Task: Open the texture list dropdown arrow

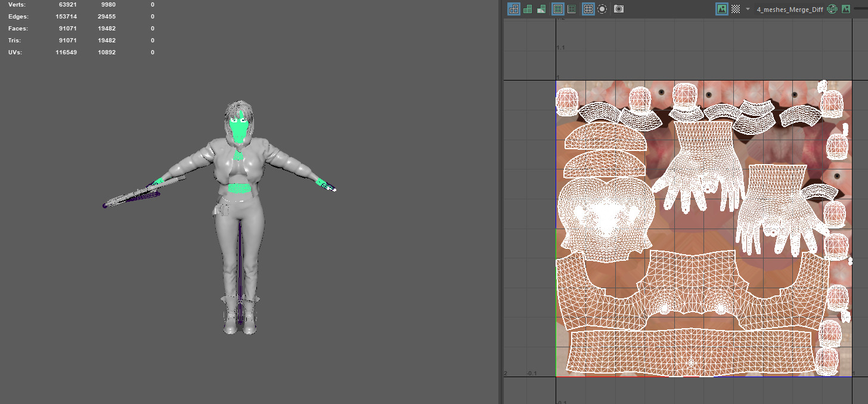Action: coord(748,9)
